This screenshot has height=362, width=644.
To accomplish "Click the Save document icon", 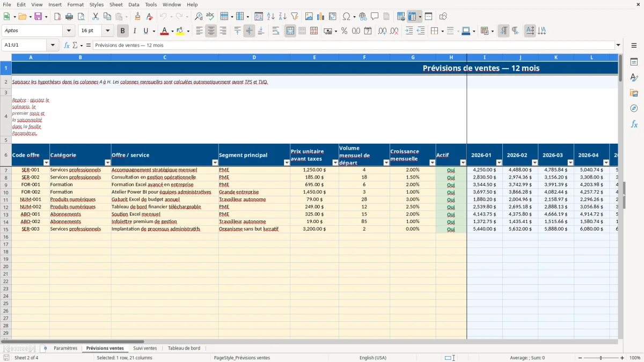I will pos(38,17).
